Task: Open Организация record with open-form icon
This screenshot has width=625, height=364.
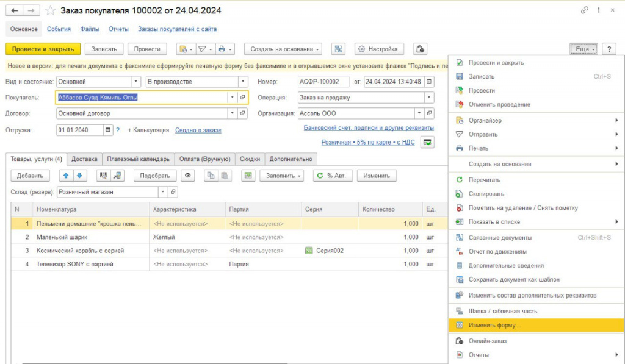Action: [429, 113]
